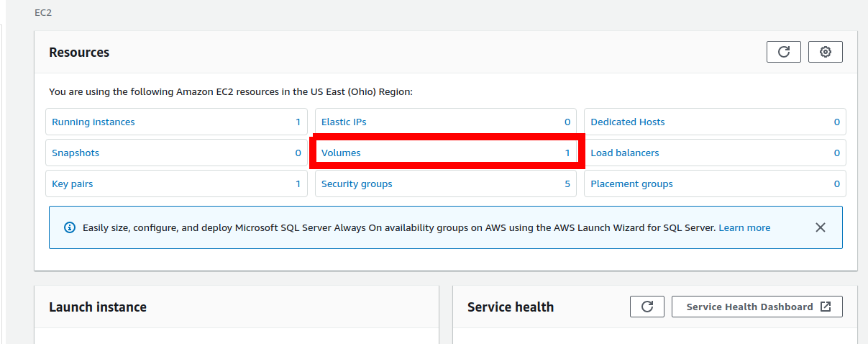Refresh the Service health panel
The image size is (868, 344).
point(647,307)
